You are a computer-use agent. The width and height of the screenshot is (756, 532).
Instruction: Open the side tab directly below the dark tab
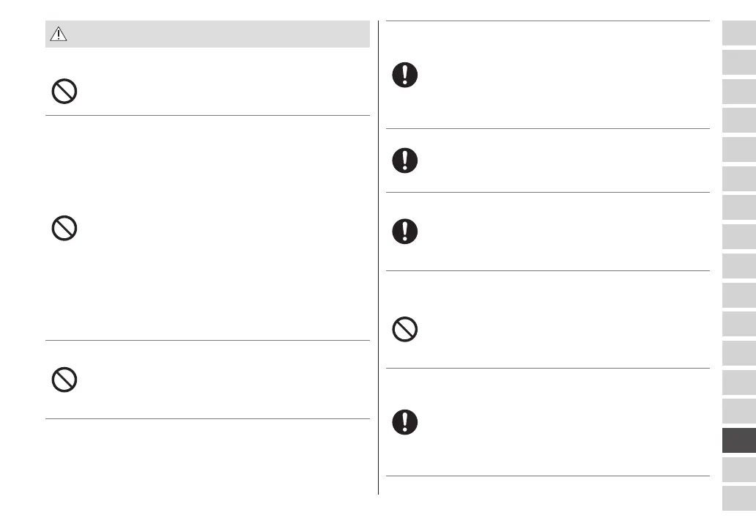point(738,469)
